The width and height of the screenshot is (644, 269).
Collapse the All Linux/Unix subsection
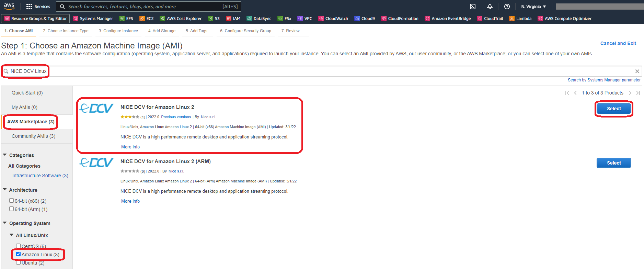pos(12,235)
